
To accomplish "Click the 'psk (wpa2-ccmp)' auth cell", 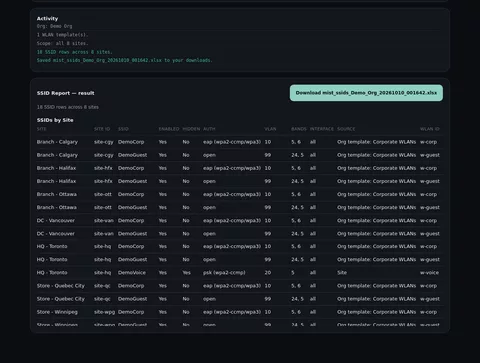I will (x=224, y=273).
